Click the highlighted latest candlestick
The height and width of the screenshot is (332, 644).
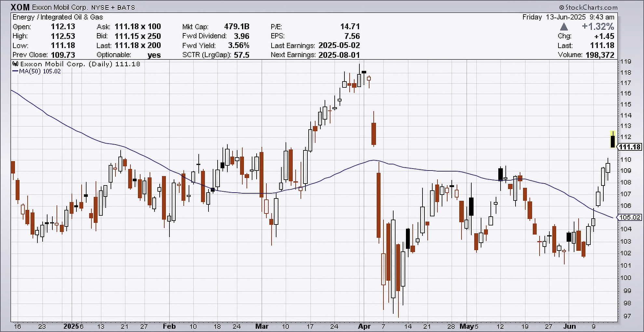point(613,140)
